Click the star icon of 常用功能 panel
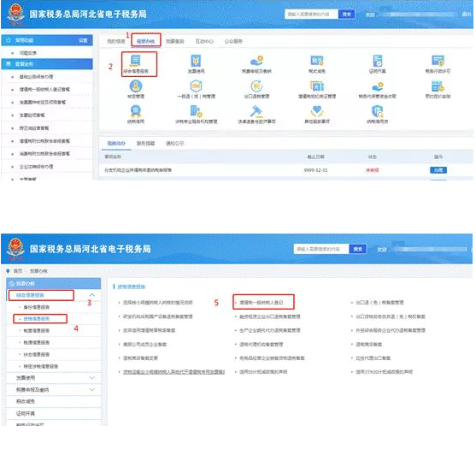 coord(9,40)
